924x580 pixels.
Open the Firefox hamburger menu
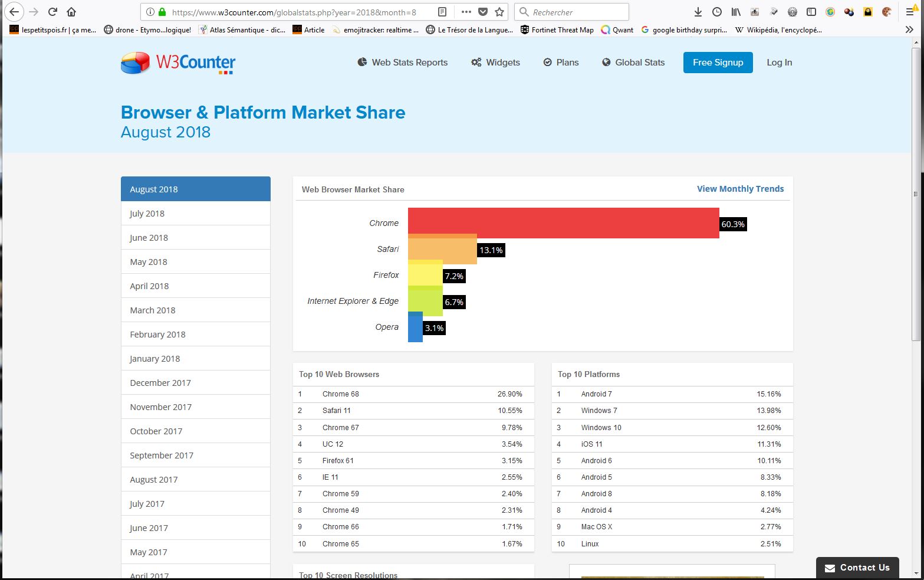pyautogui.click(x=910, y=12)
